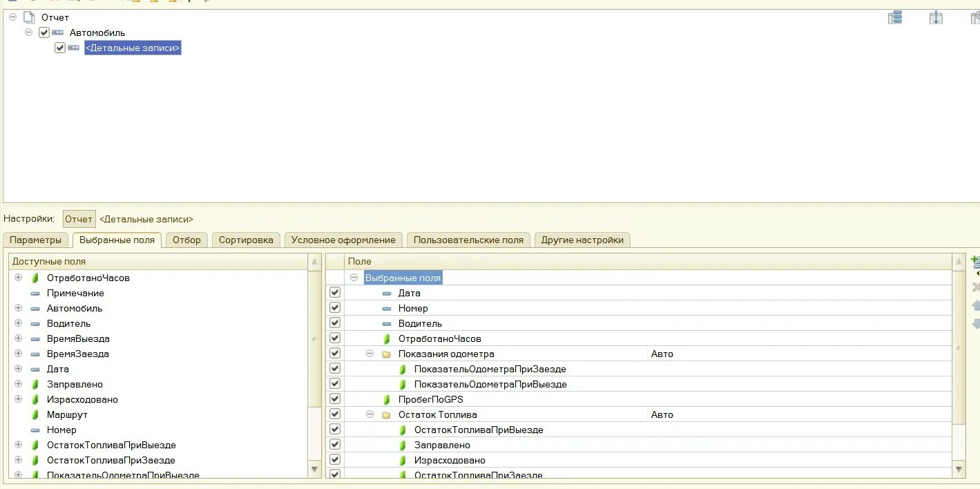Click the Авто cell in Остаток Топлива row
The height and width of the screenshot is (489, 980).
pyautogui.click(x=799, y=414)
